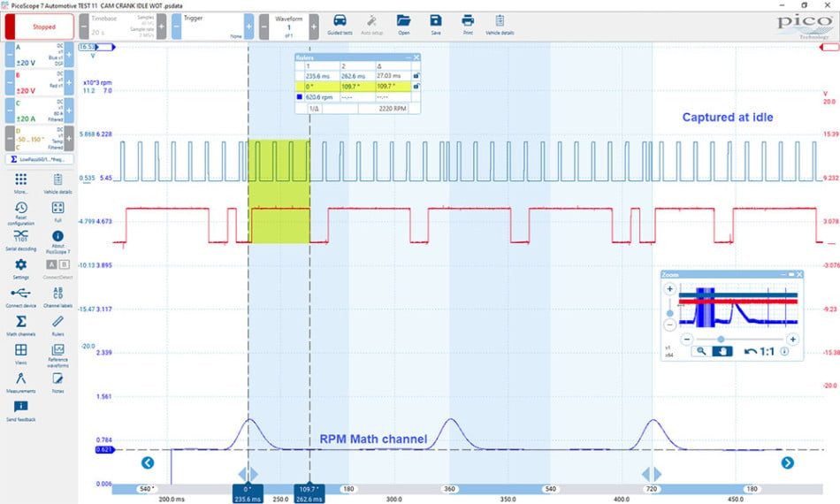Select the 0° ruler marker at 235.6 ms
Screen dimensions: 840x504
(x=248, y=493)
